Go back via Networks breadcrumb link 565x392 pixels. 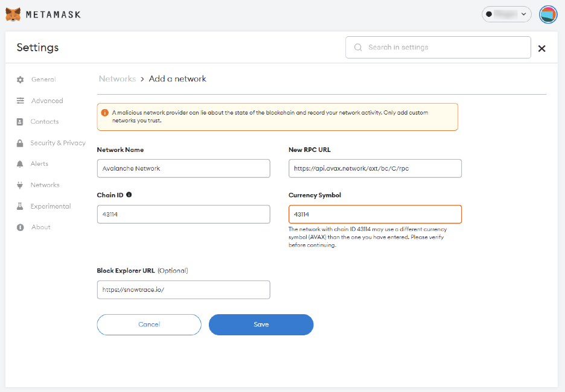point(117,78)
